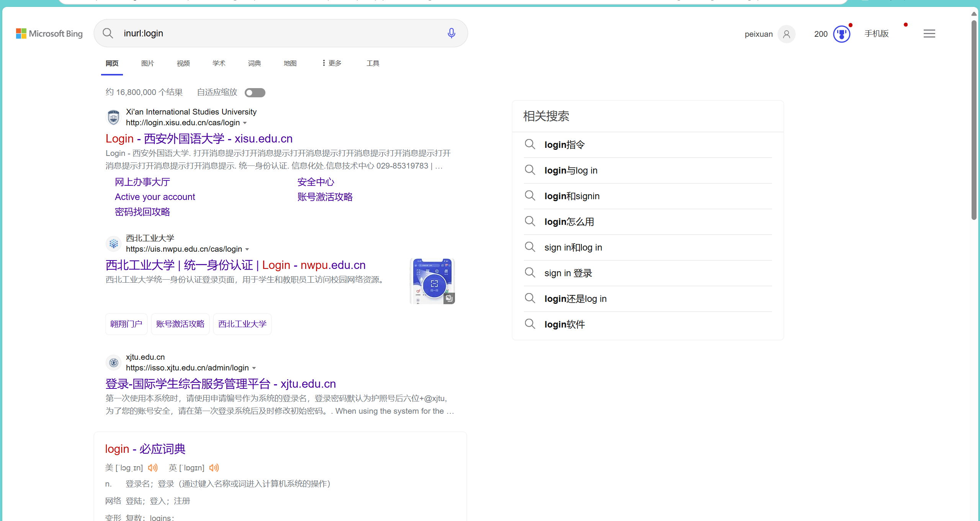Click magnifier icon beside login还是log in
Screen dimensions: 980x521
(530, 298)
